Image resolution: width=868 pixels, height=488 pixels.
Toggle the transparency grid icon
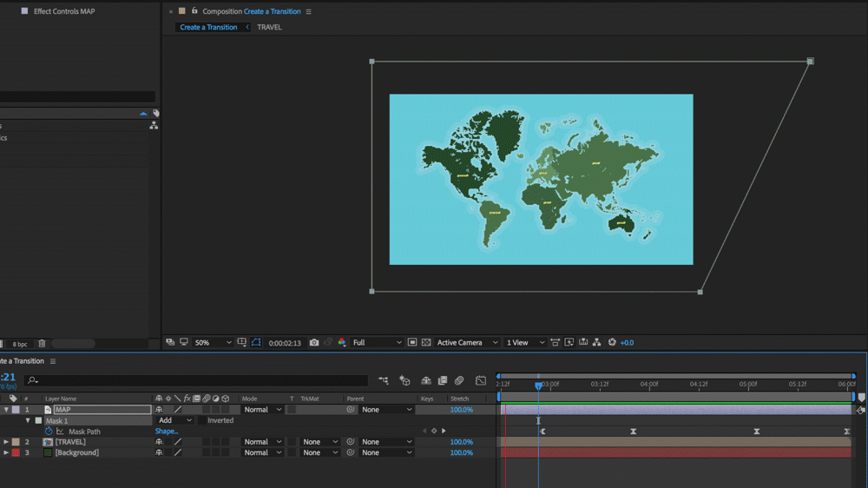[426, 343]
